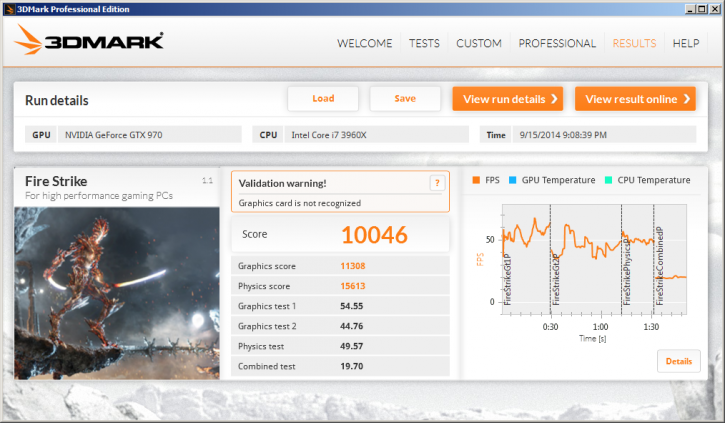
Task: Open the WELCOME tab
Action: (x=364, y=43)
